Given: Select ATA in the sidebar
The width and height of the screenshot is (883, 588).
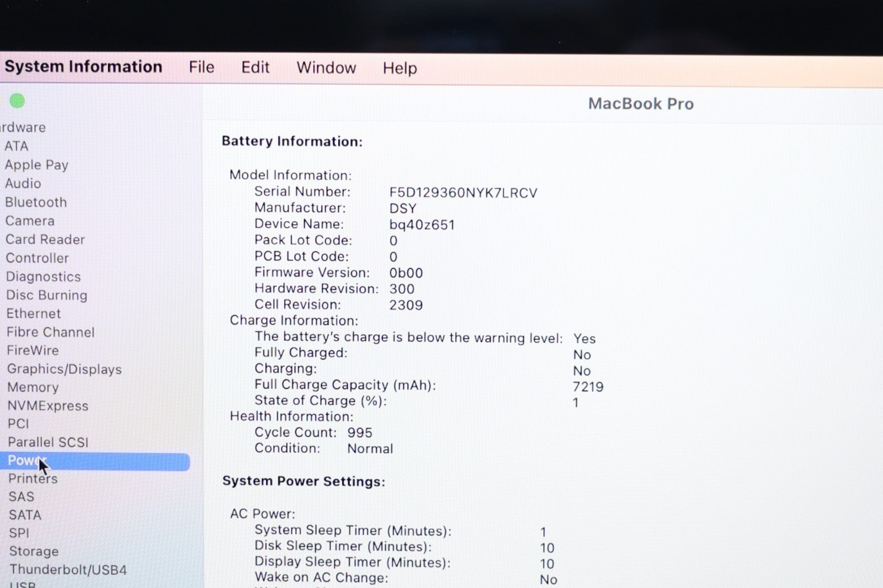Looking at the screenshot, I should point(17,146).
